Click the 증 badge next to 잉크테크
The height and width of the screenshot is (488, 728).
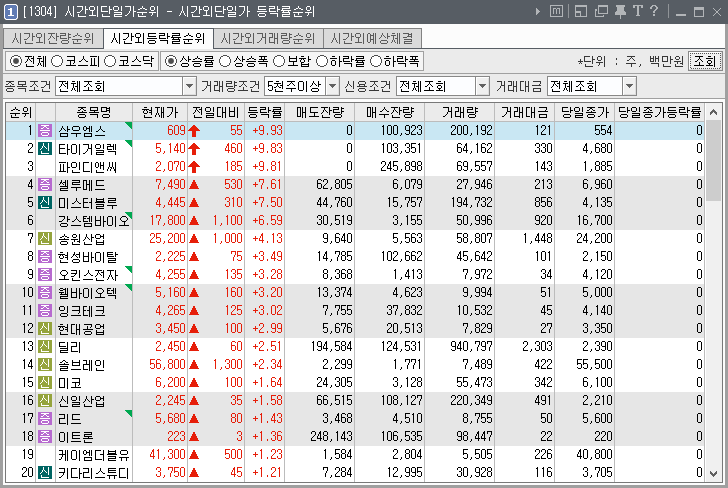tap(45, 311)
